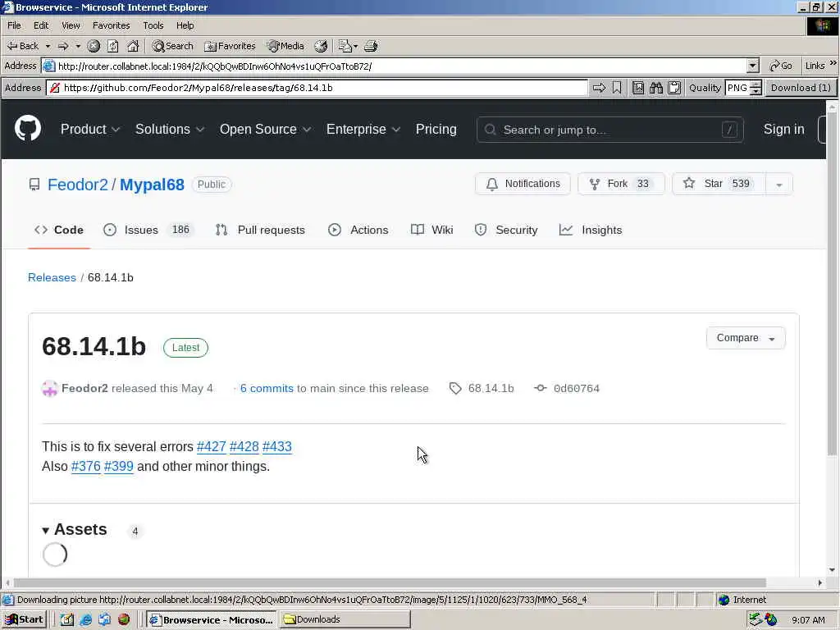Click the Search or jump to field
The width and height of the screenshot is (840, 630).
[x=609, y=130]
